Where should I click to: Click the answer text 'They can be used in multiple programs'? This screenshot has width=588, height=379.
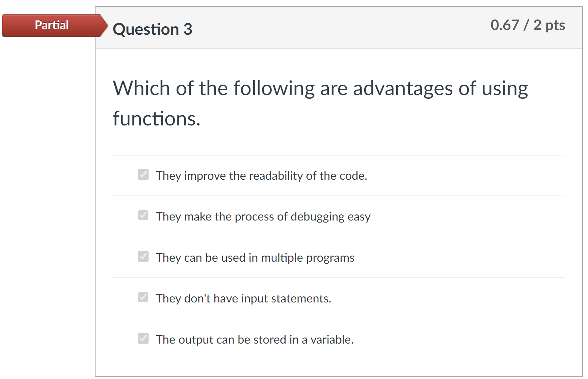255,258
